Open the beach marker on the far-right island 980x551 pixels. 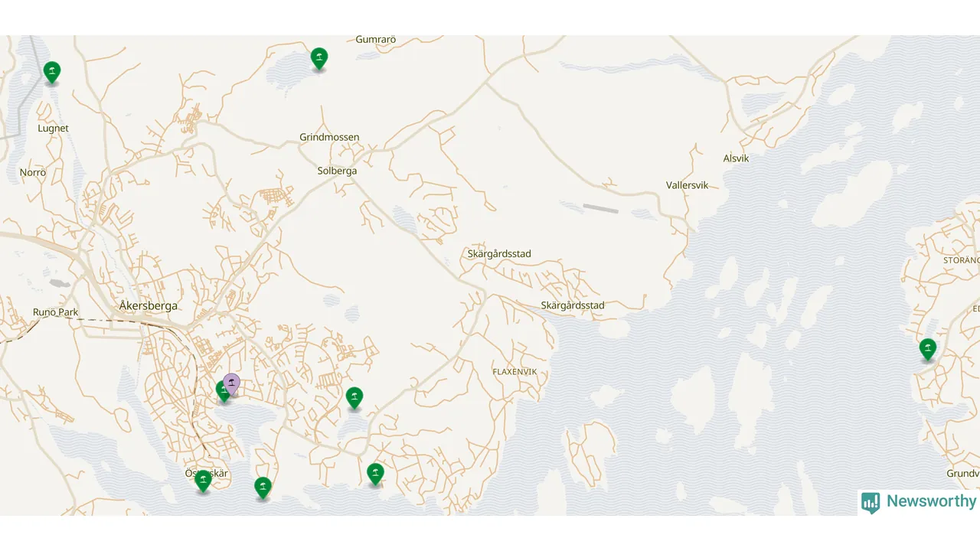(x=928, y=350)
